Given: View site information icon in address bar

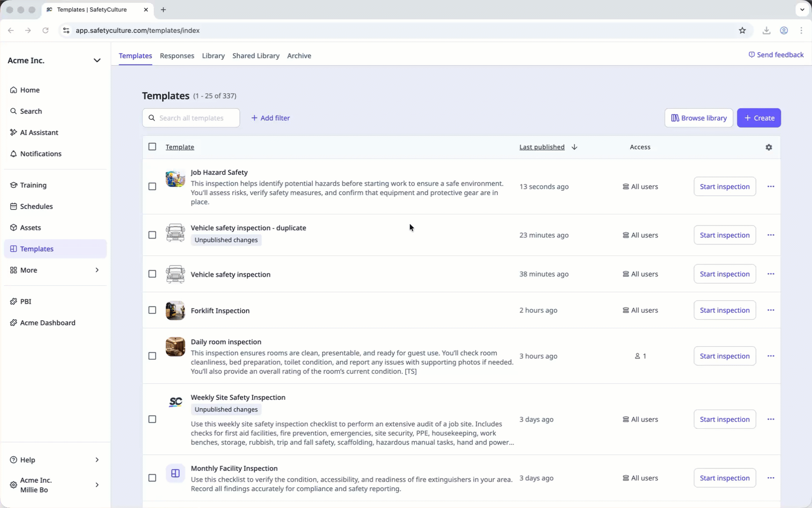Looking at the screenshot, I should [x=66, y=30].
